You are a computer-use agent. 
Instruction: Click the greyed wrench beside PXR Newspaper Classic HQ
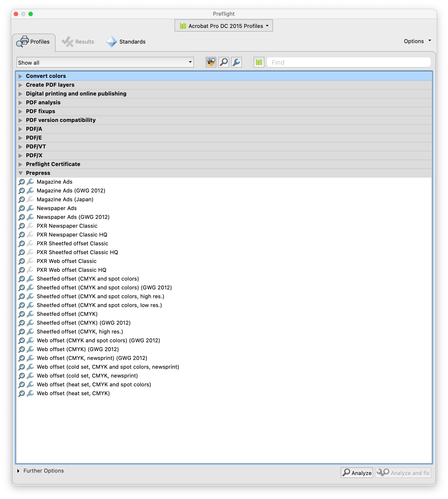(x=30, y=235)
